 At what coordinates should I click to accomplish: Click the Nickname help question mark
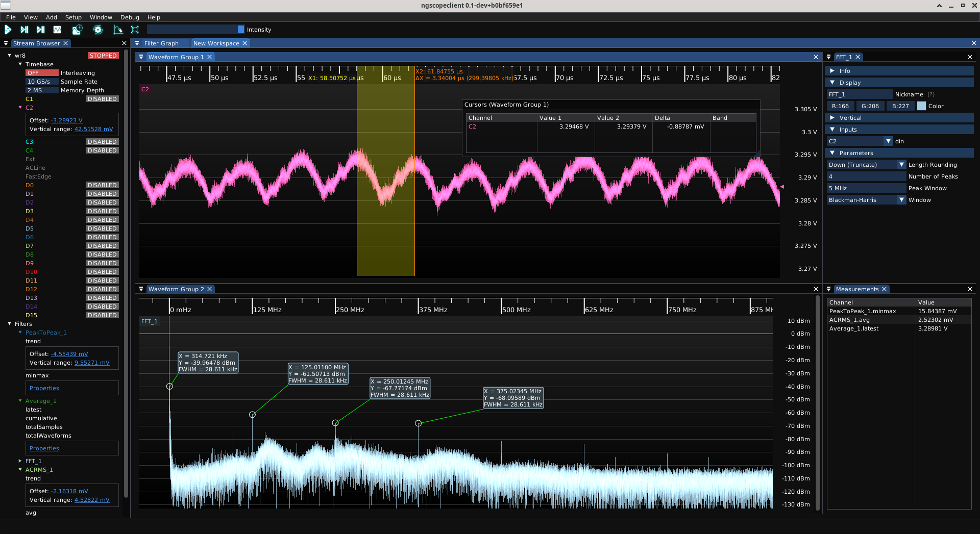(931, 94)
